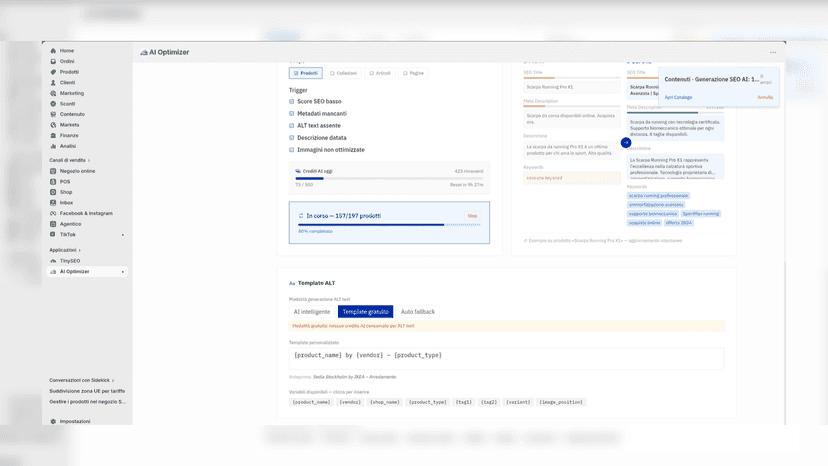Toggle the Pagine scope checkbox
The image size is (828, 466).
point(405,73)
